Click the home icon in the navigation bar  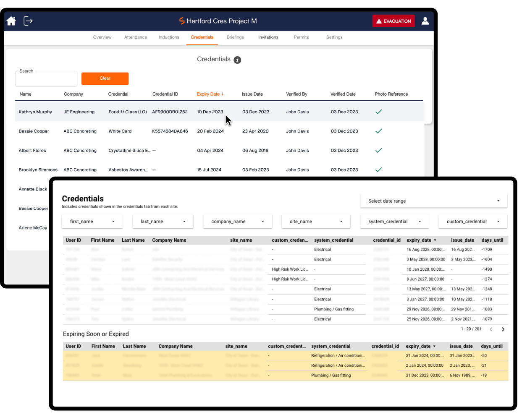point(11,21)
